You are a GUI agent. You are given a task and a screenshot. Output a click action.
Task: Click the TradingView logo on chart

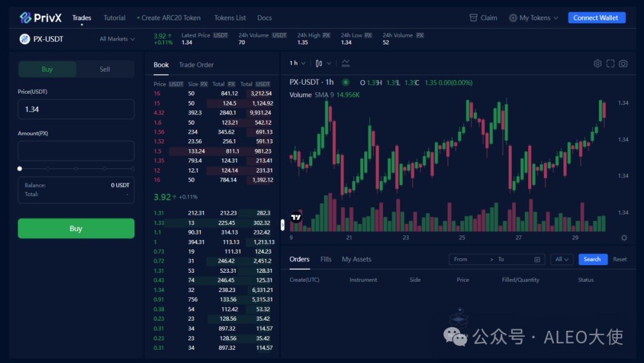pos(296,217)
